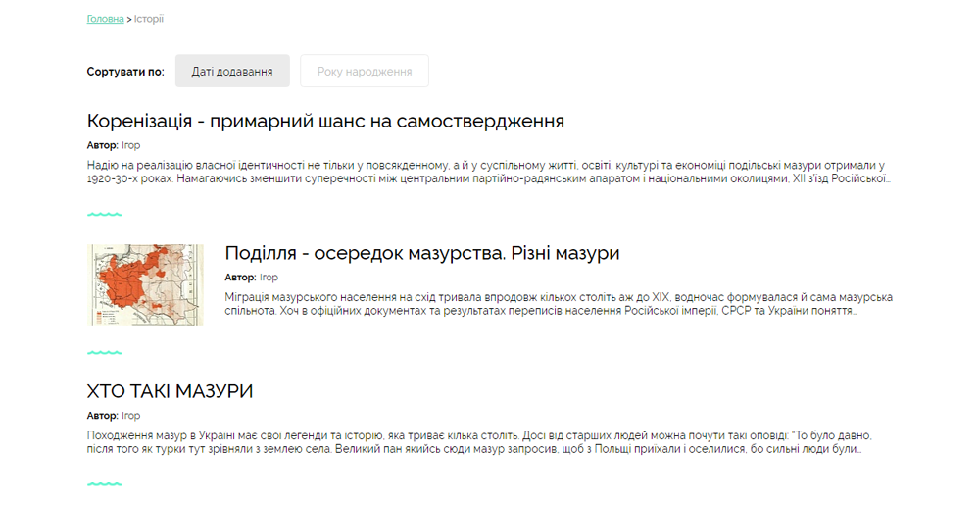Open the Головна breadcrumb link
980x507 pixels.
coord(105,19)
